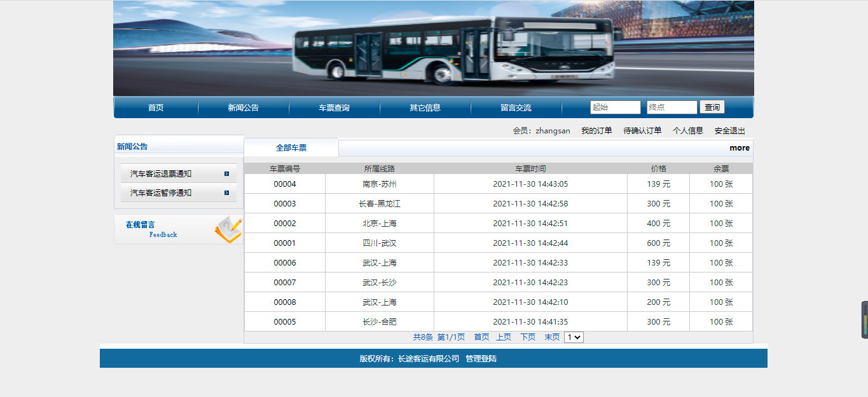Click 管理登陆 in footer
The width and height of the screenshot is (868, 397).
(x=481, y=358)
